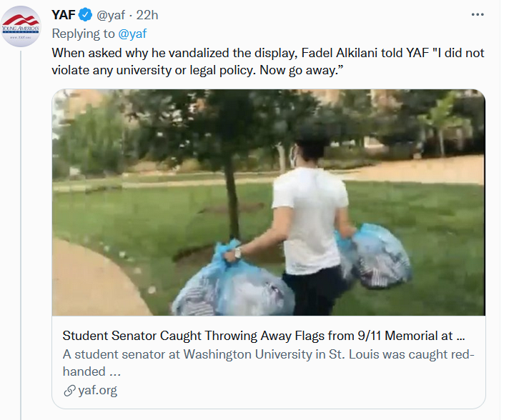Visit the yaf.org domain link
Viewport: 519px width, 420px height.
[99, 391]
